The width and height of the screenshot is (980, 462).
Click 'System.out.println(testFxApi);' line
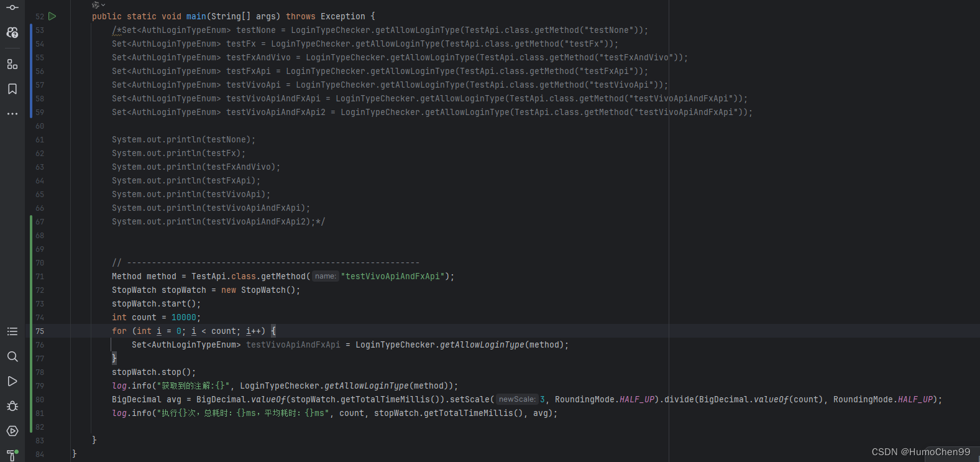click(186, 180)
